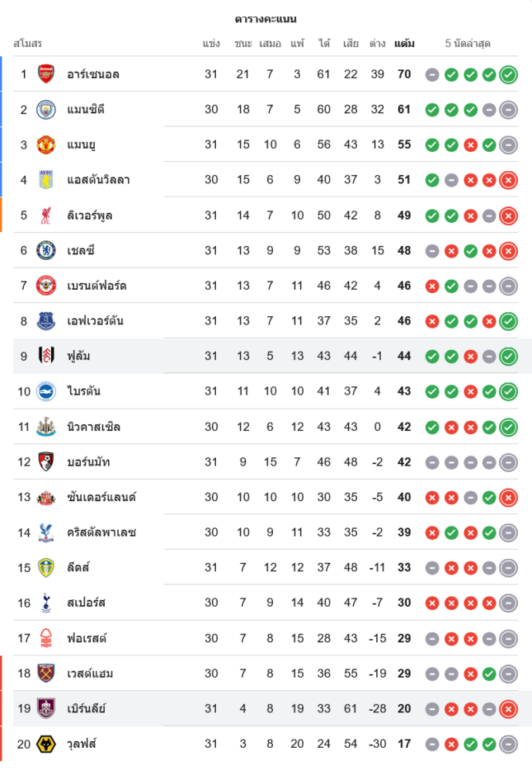Click the Manchester United crest icon
This screenshot has height=771, width=532.
coord(46,144)
